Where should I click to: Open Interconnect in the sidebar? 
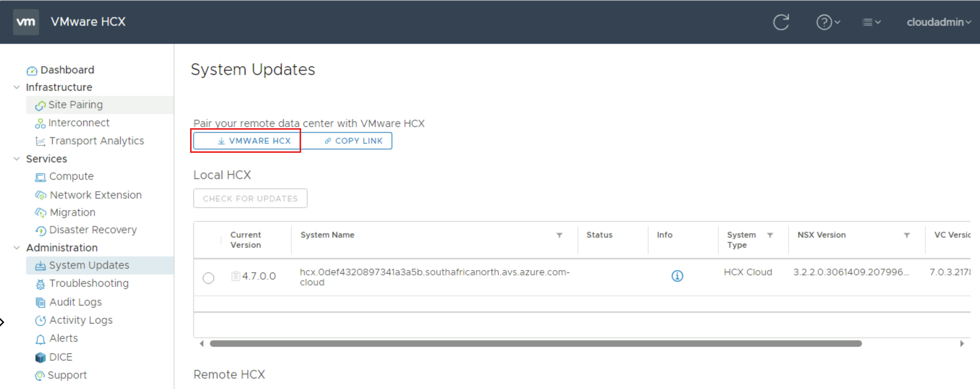pyautogui.click(x=79, y=123)
